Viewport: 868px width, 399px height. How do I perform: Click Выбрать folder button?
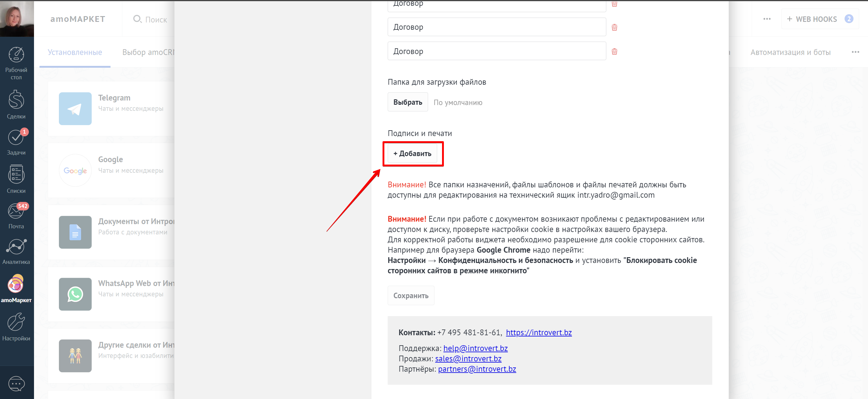pyautogui.click(x=408, y=102)
